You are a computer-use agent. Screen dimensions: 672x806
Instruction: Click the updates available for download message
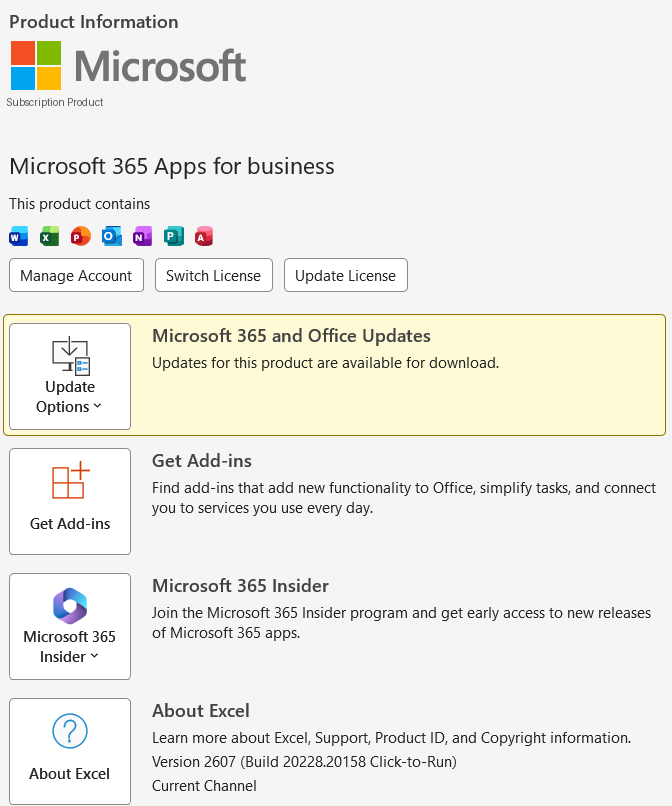point(325,363)
